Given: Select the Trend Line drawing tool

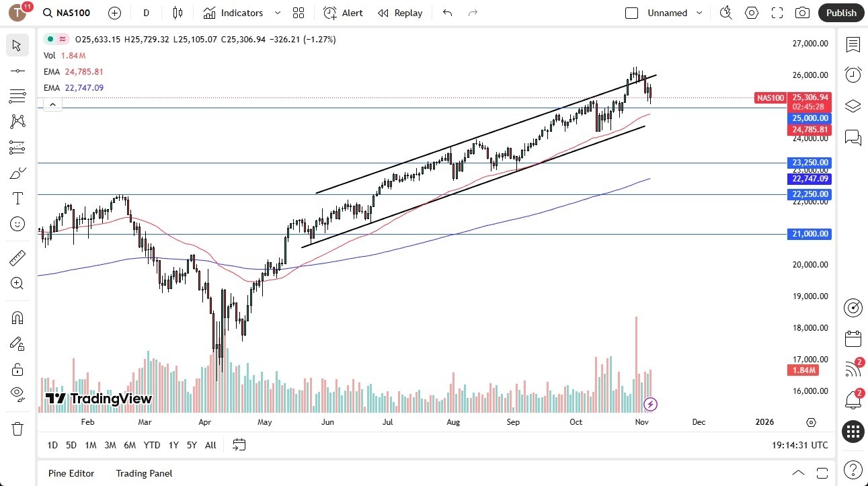Looking at the screenshot, I should point(17,70).
